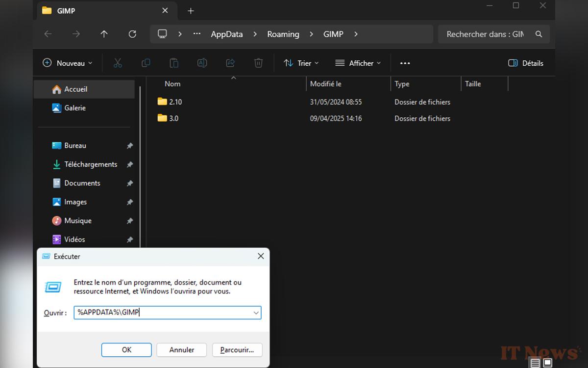Viewport: 588px width, 368px height.
Task: Open Accueil in the sidebar
Action: (x=84, y=89)
